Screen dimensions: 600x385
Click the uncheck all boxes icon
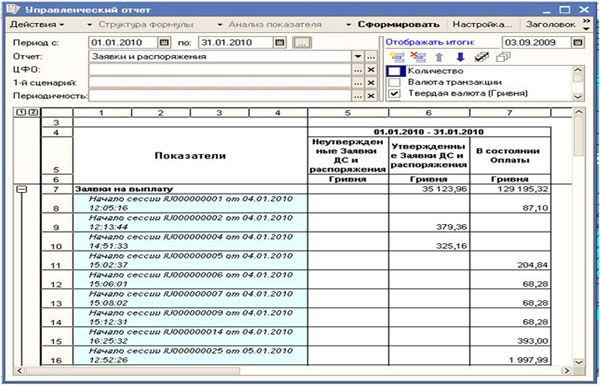503,57
